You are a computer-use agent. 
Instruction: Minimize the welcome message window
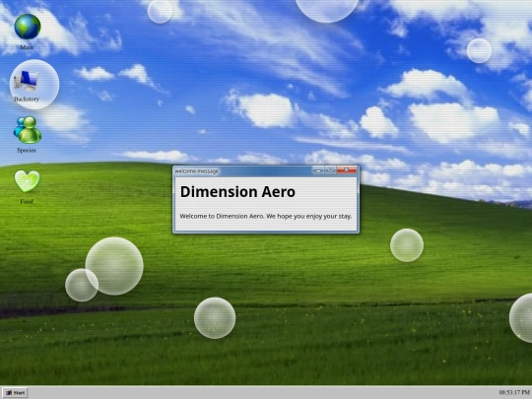[318, 170]
